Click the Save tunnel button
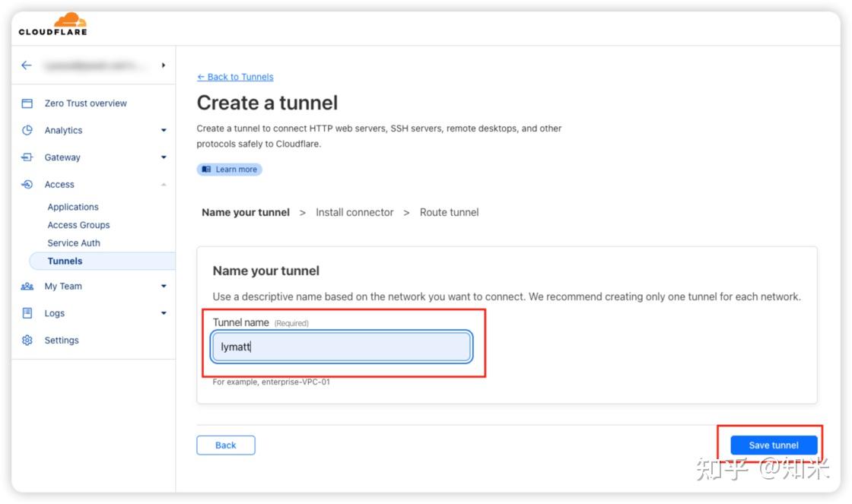 click(773, 445)
